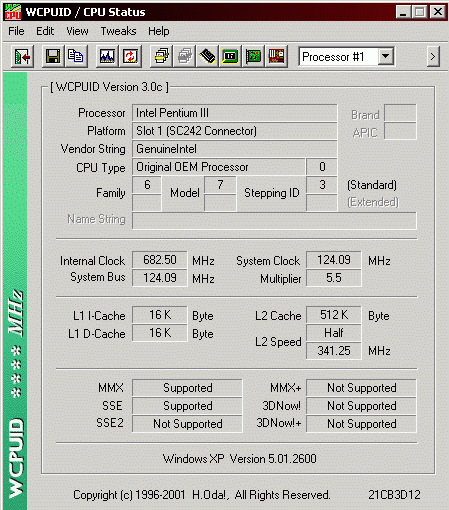Click the Internal Clock value 682.50

tap(160, 260)
